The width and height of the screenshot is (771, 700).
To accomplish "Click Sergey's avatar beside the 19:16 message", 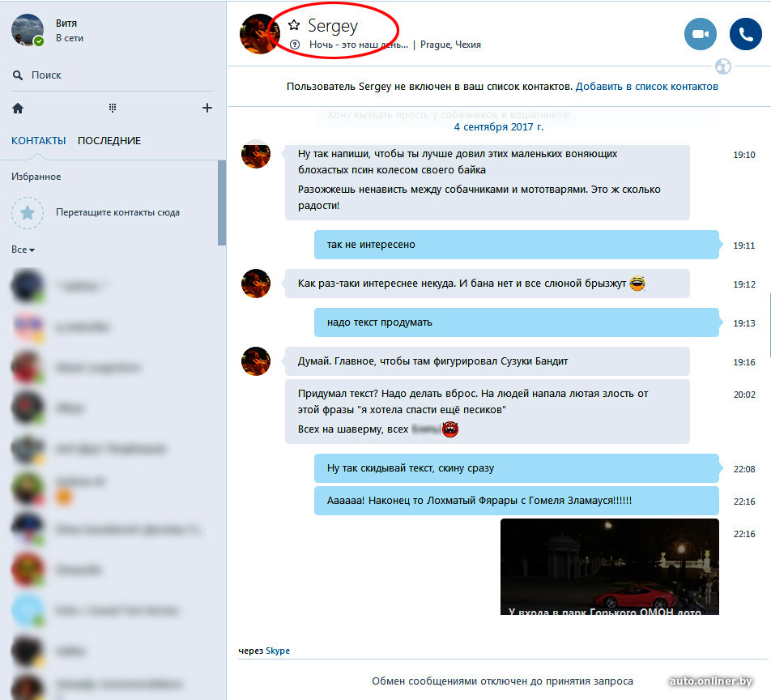I will click(x=256, y=361).
